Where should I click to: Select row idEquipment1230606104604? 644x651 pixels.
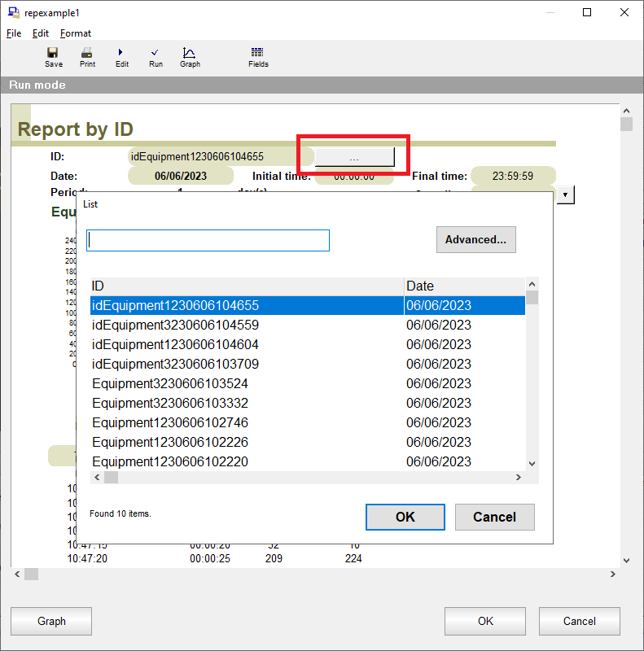[308, 344]
